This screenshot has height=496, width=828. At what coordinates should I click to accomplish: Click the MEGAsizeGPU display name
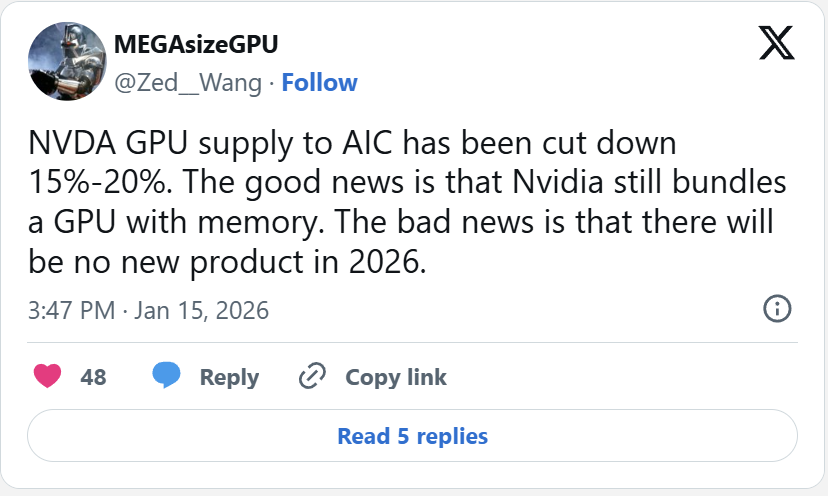point(196,46)
